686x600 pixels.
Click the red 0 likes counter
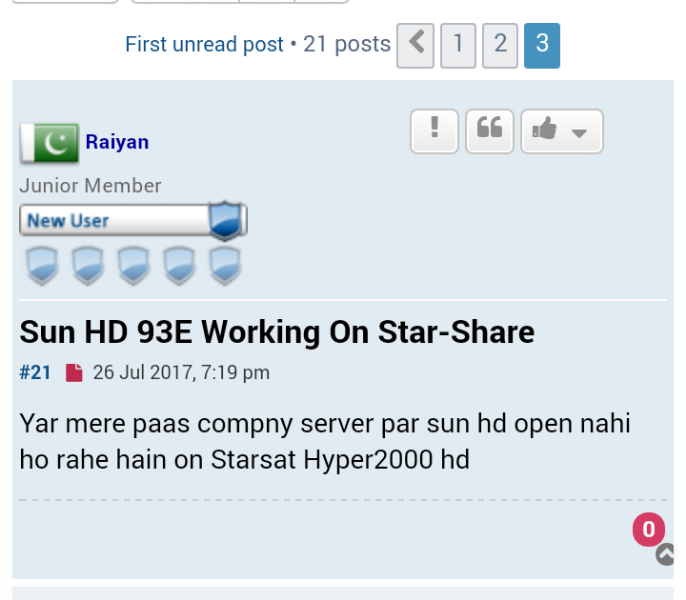pyautogui.click(x=649, y=530)
